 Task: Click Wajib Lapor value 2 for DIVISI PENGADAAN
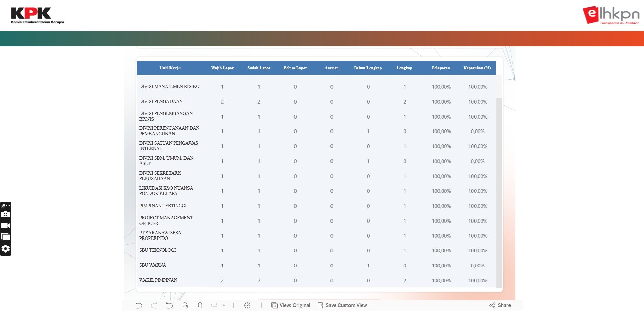point(222,102)
